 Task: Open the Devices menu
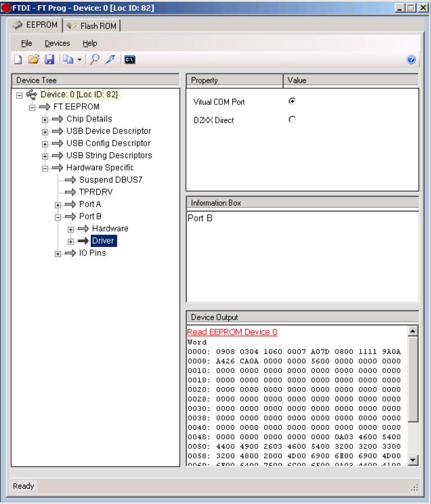pos(57,44)
